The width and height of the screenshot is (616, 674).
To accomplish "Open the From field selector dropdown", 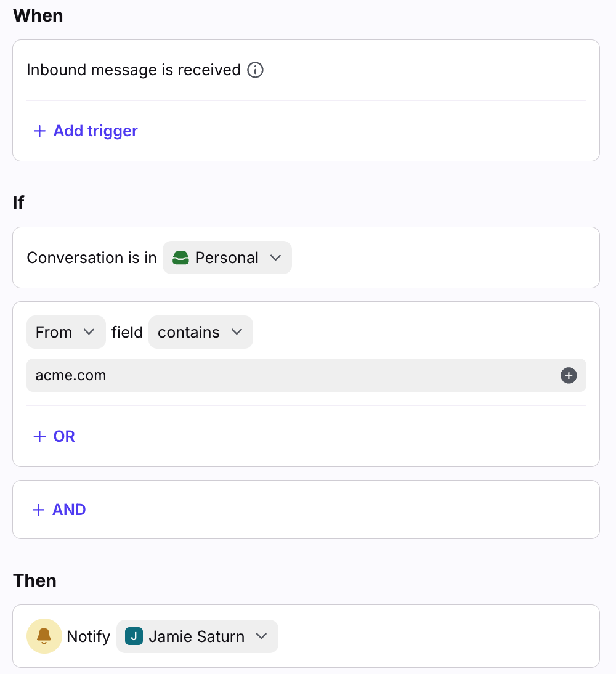I will tap(65, 332).
